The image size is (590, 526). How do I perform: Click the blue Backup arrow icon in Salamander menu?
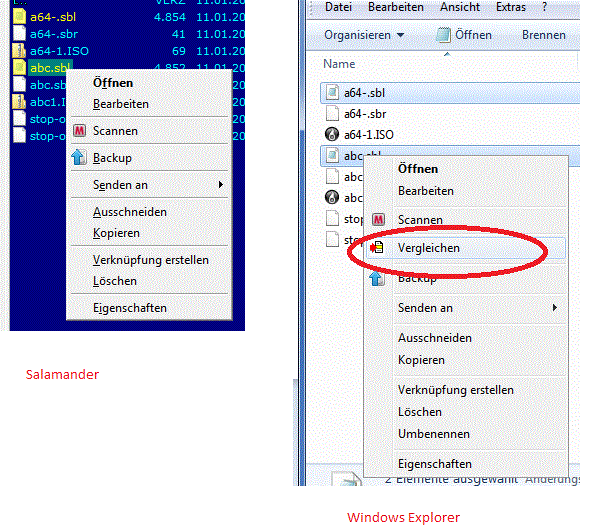pos(79,157)
